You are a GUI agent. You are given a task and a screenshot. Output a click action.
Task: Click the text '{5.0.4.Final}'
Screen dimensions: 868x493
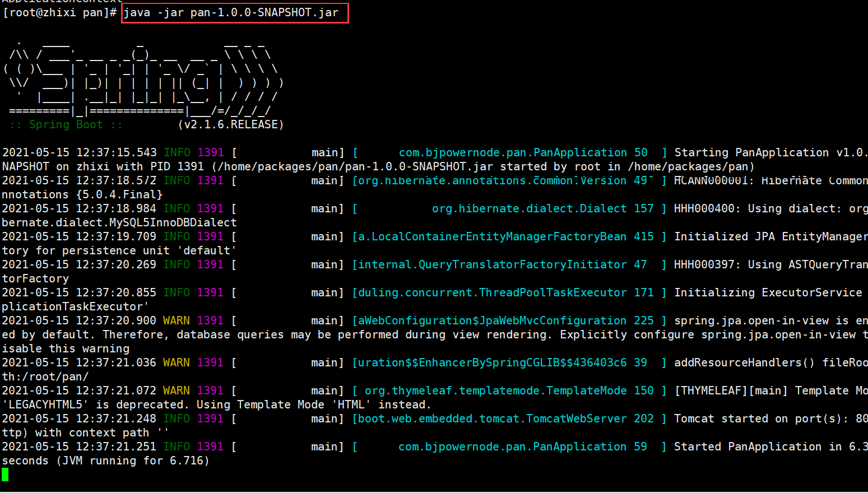pyautogui.click(x=119, y=194)
